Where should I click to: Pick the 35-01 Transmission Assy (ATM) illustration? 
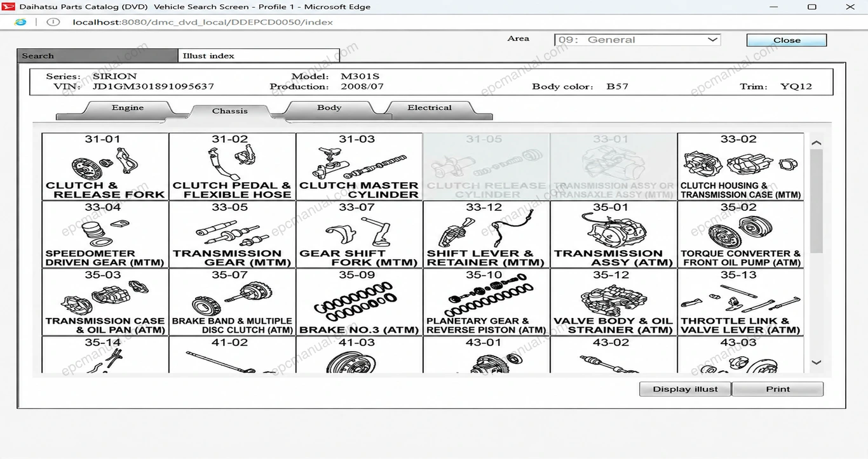614,235
